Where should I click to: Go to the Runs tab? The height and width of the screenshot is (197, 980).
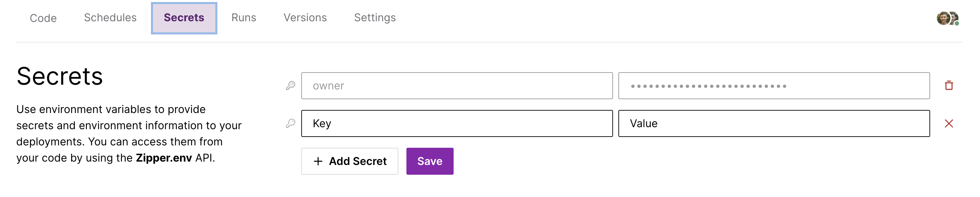pyautogui.click(x=243, y=18)
